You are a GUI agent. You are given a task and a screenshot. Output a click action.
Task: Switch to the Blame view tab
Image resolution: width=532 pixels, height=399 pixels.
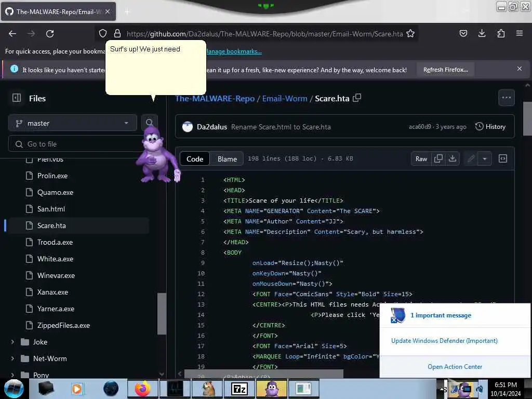(x=227, y=159)
